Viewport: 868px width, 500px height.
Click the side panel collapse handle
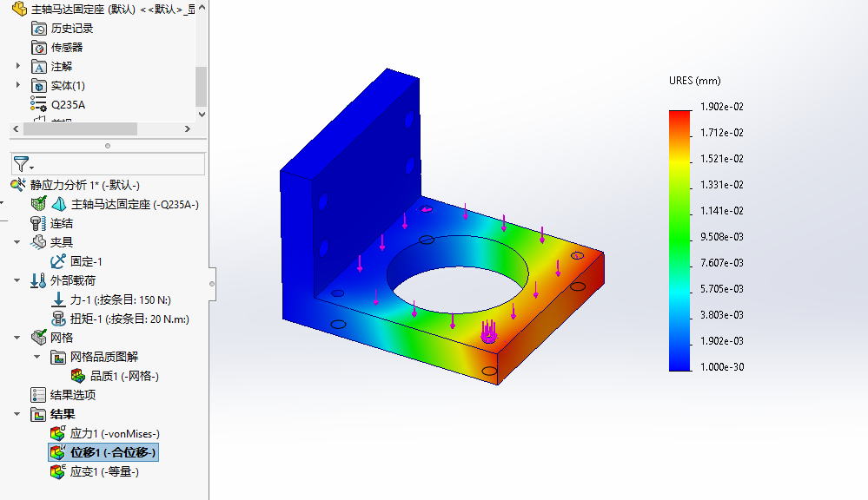point(212,284)
